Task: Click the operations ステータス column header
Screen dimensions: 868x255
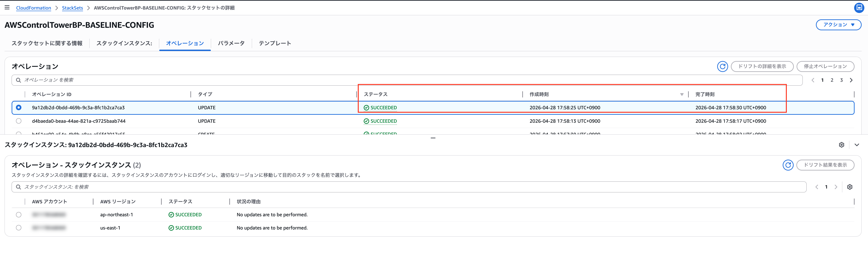Action: (x=376, y=94)
